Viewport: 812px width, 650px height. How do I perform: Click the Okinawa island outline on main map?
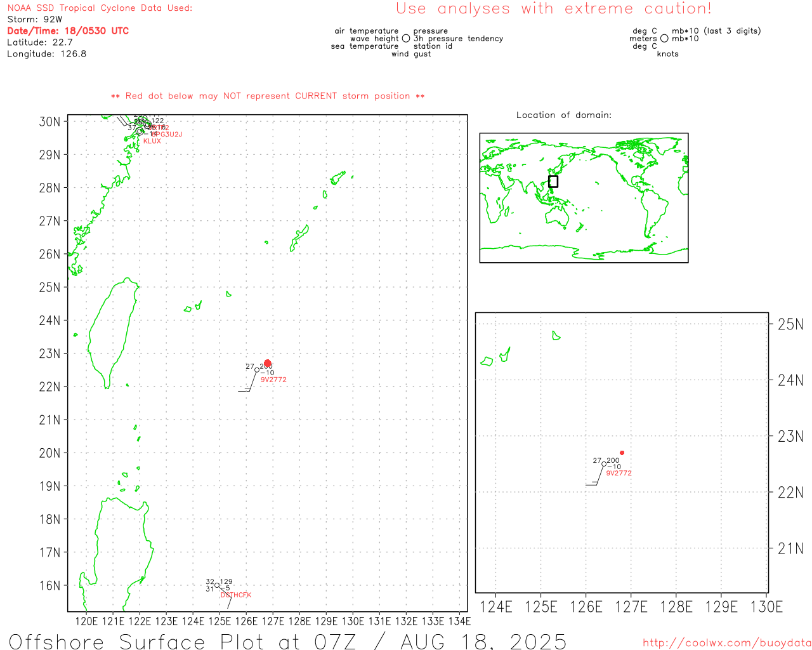coord(299,238)
